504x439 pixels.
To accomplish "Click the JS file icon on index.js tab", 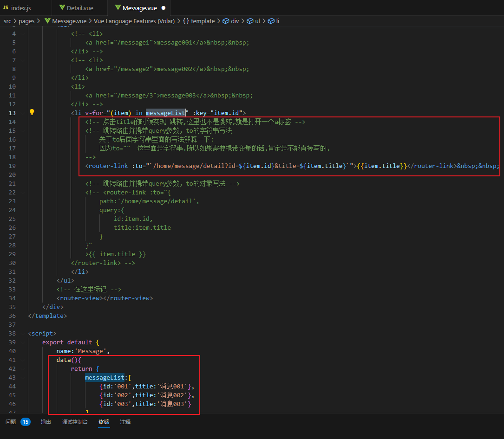I will click(x=6, y=8).
